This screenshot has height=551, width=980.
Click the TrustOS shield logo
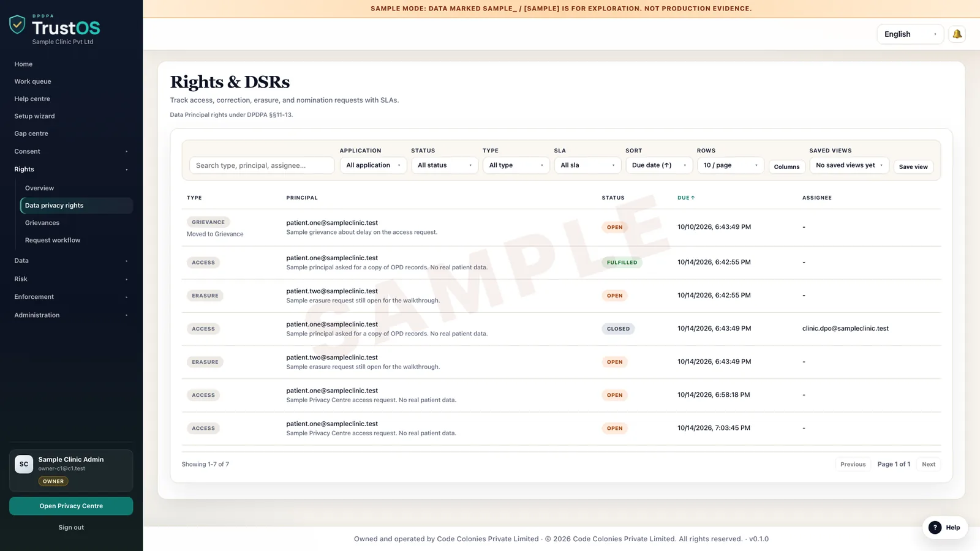(x=17, y=24)
